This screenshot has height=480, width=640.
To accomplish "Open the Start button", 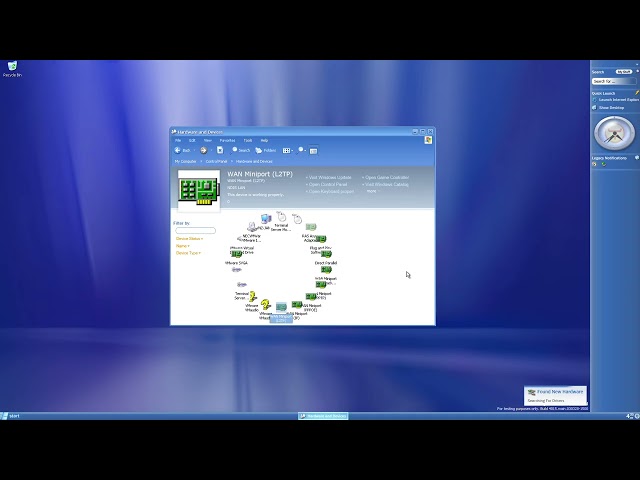I will 10,416.
